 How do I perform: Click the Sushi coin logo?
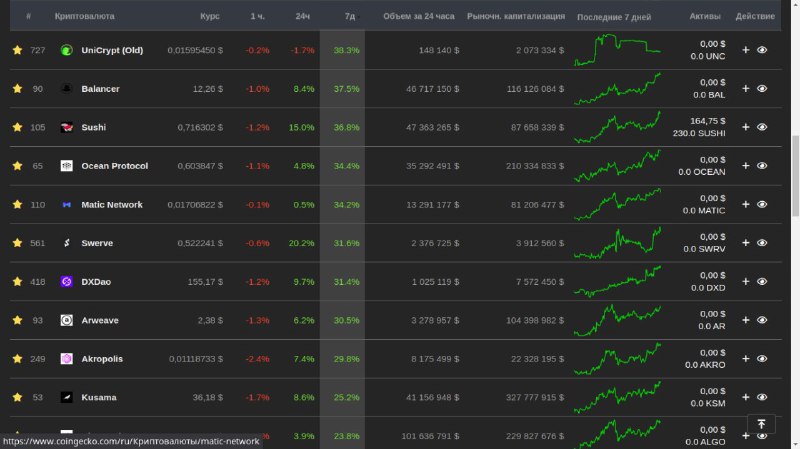point(66,127)
